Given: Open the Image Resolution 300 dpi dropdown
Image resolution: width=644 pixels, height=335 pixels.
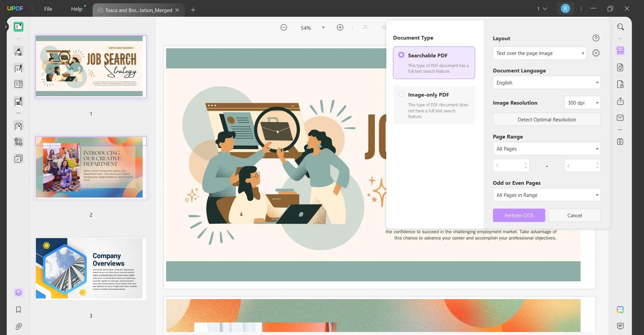Looking at the screenshot, I should click(582, 103).
